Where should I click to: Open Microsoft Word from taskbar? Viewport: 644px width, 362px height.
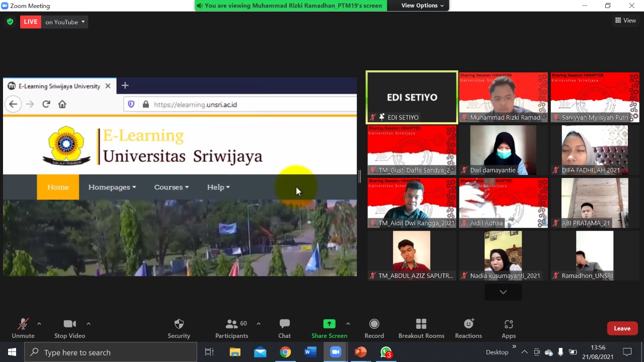[310, 352]
